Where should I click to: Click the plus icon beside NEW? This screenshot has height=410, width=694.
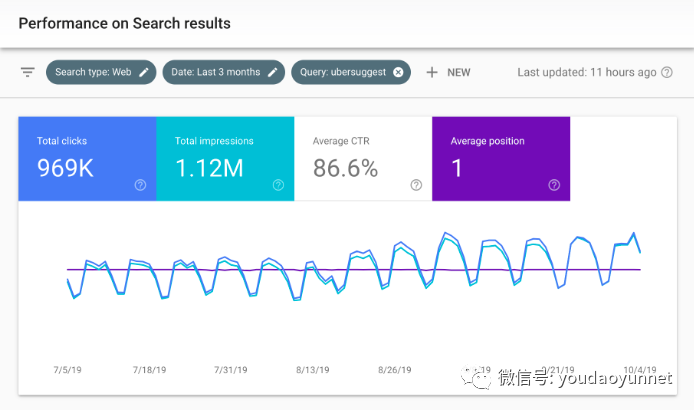[x=432, y=72]
